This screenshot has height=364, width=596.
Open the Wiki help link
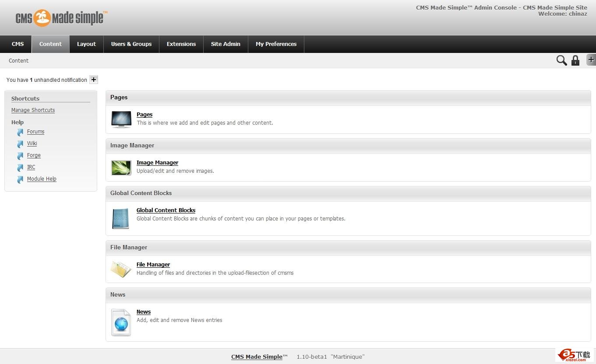[x=32, y=143]
